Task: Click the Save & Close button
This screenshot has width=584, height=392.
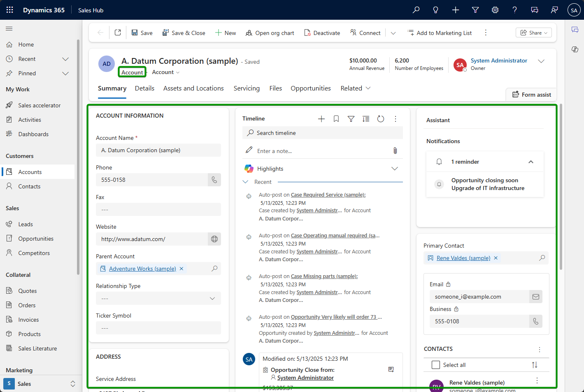Action: coord(184,33)
